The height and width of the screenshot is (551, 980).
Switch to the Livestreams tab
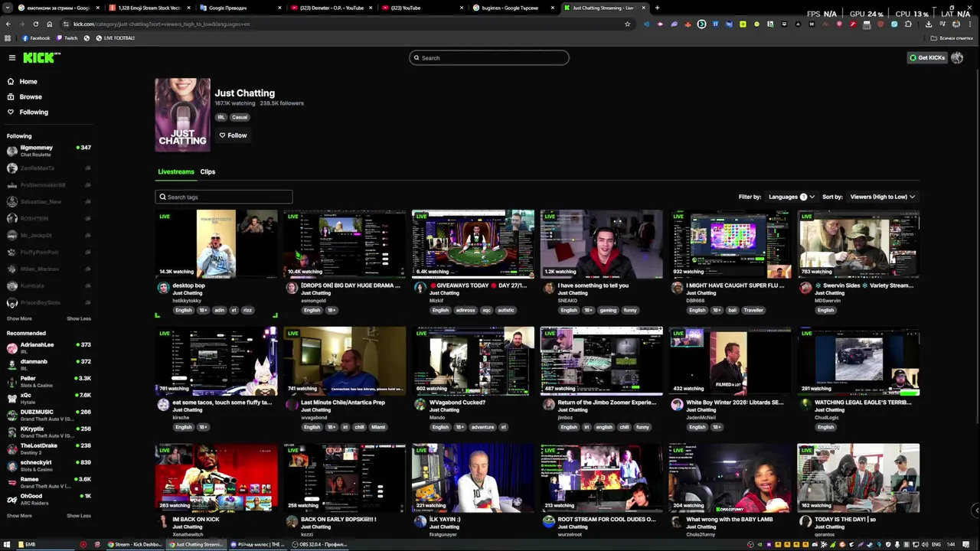coord(176,171)
